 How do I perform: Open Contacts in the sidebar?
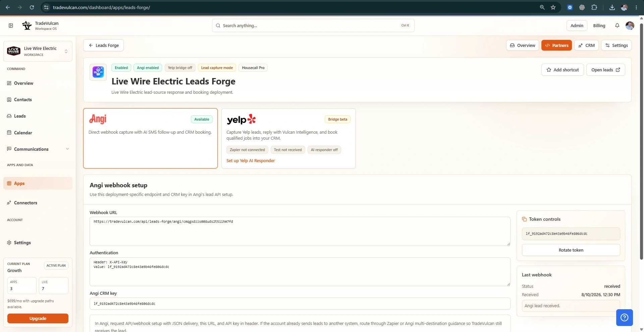pyautogui.click(x=38, y=99)
